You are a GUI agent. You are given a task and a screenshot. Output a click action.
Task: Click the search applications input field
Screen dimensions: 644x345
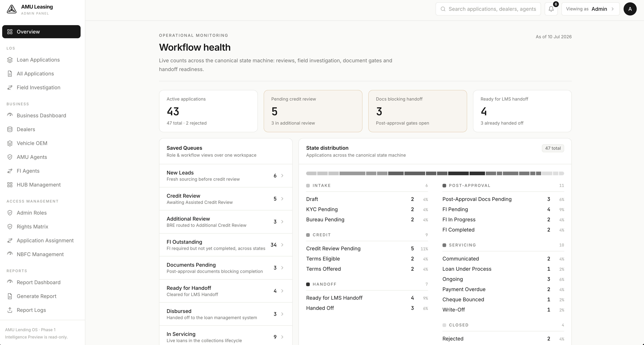(488, 9)
